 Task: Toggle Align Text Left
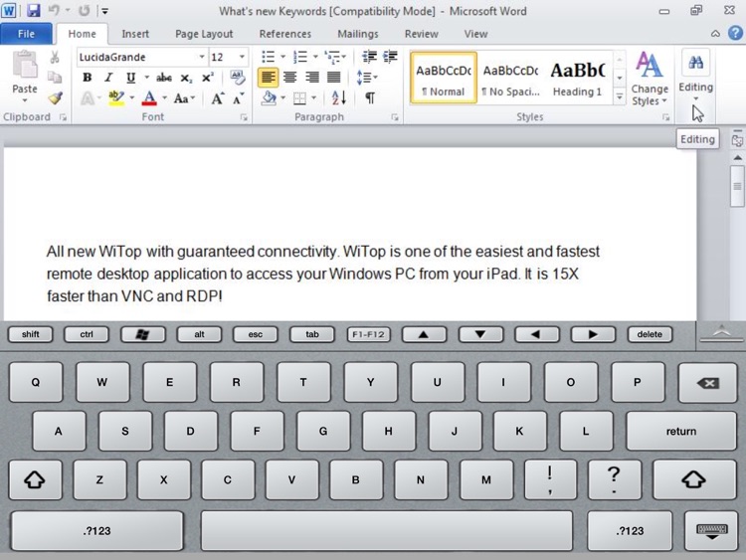point(268,77)
